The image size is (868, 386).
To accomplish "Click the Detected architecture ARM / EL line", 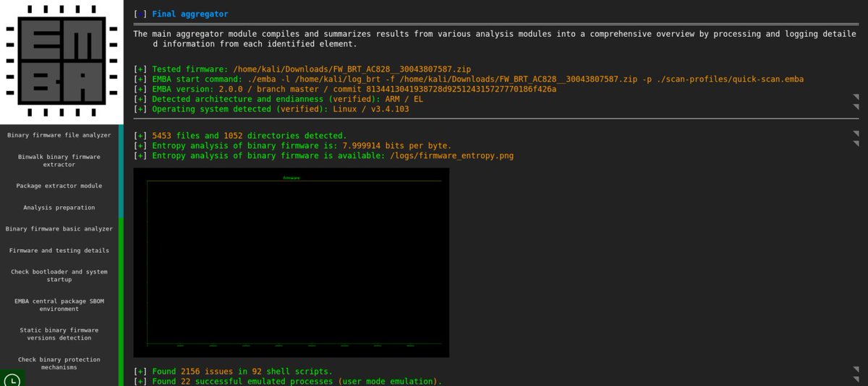I will pos(278,99).
